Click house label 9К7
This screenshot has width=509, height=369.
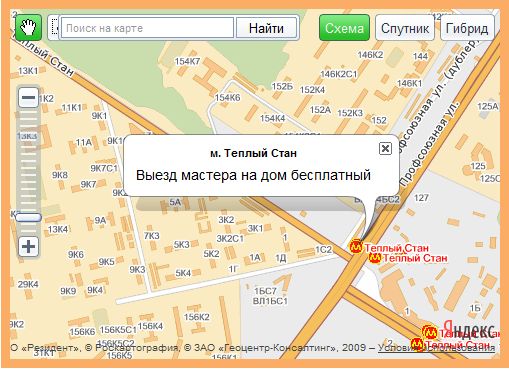click(88, 184)
